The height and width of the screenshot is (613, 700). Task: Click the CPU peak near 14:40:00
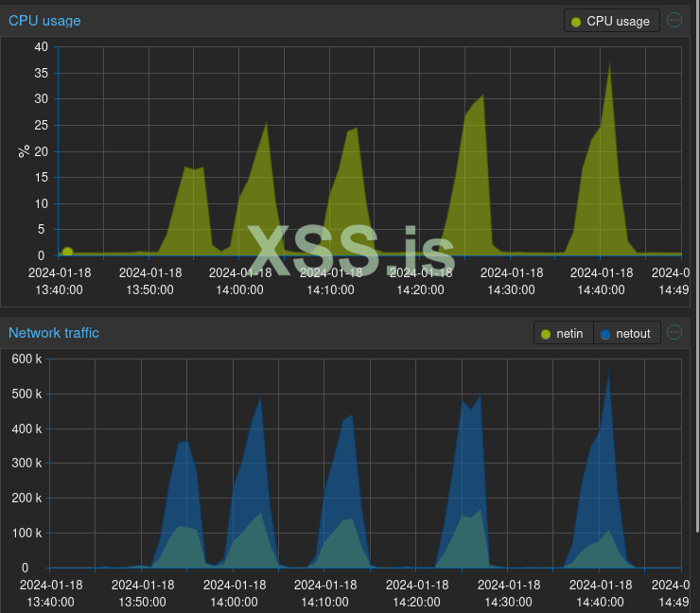[610, 63]
